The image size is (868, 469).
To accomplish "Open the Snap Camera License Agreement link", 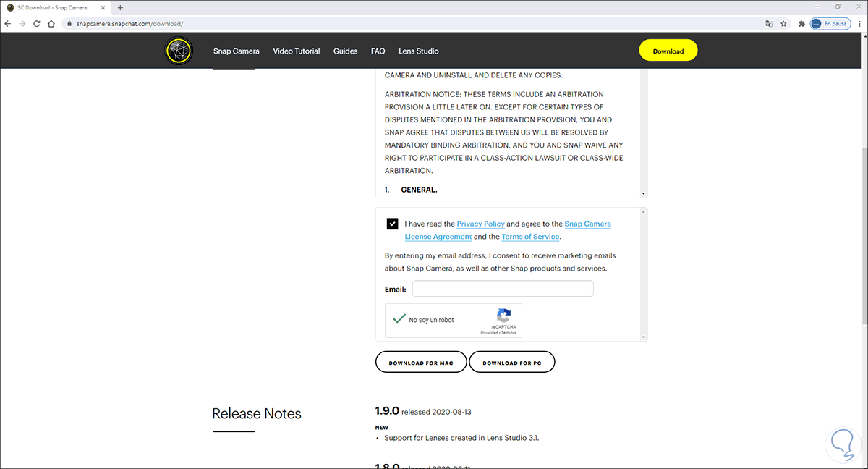I will click(587, 224).
